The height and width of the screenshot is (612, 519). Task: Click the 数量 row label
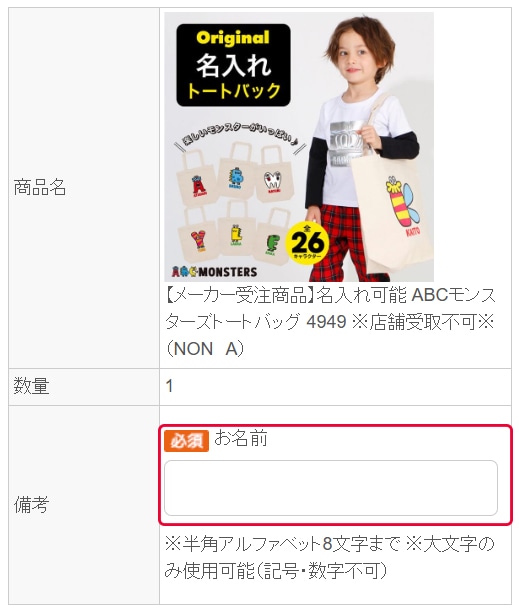[x=31, y=386]
